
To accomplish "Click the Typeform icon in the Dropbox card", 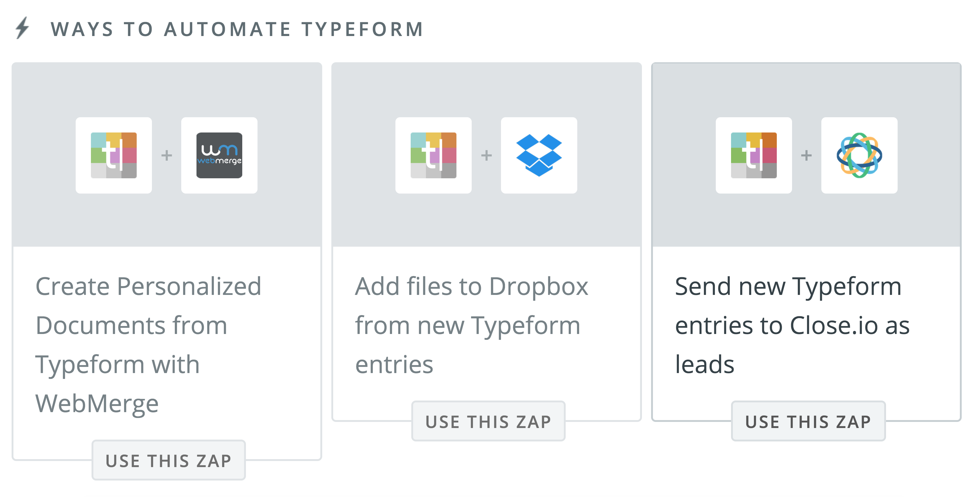I will point(433,155).
